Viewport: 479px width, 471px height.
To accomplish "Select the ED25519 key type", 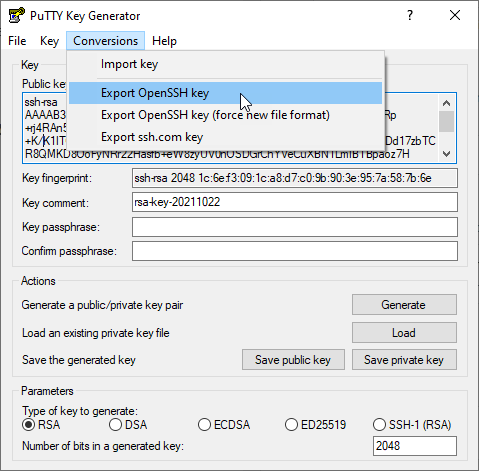I will (x=315, y=425).
